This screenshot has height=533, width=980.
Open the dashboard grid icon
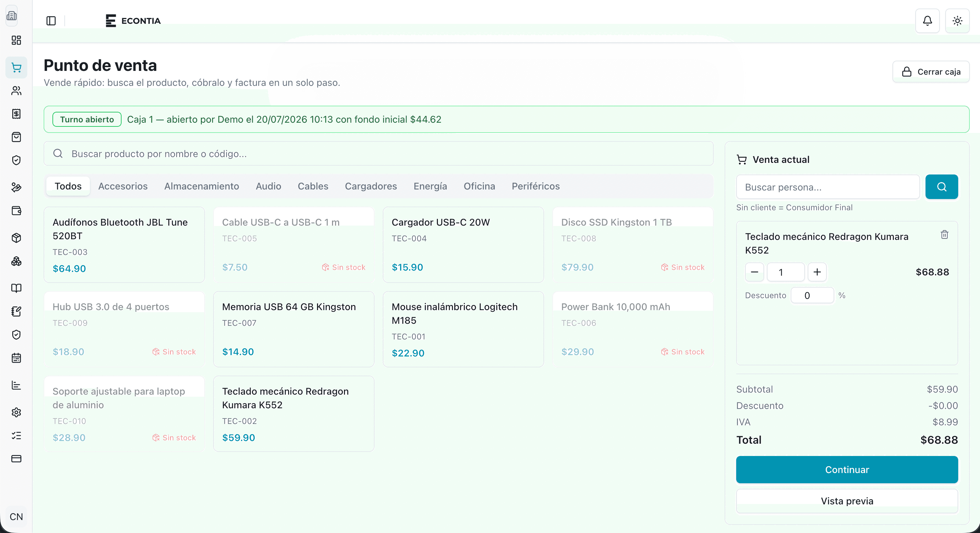tap(16, 40)
